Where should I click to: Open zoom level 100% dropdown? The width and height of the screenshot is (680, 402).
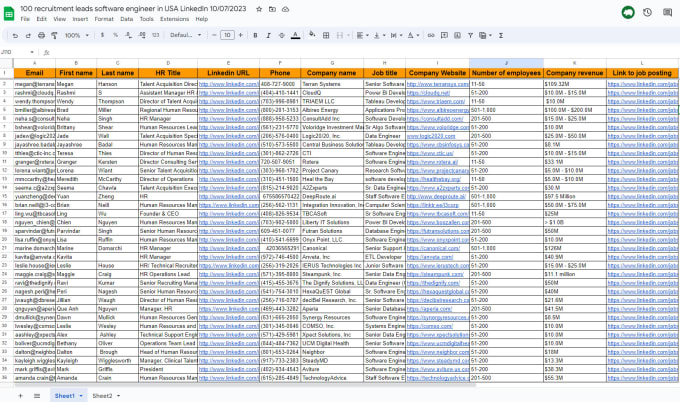pyautogui.click(x=77, y=36)
